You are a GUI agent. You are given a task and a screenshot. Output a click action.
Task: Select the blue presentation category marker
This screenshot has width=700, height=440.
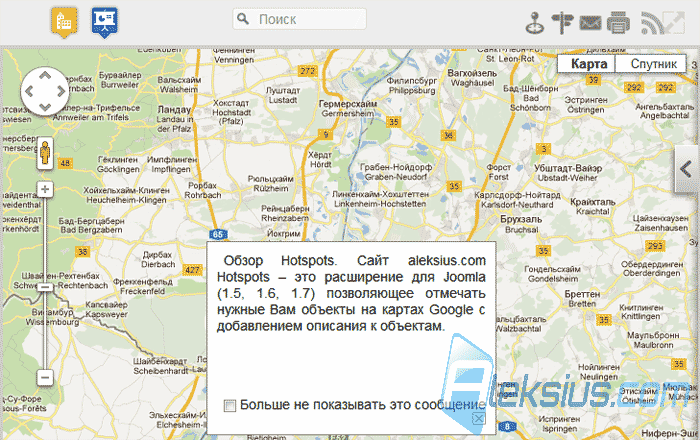pos(105,22)
